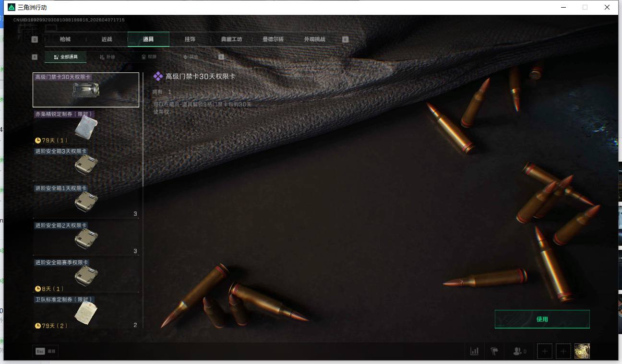
Task: Select 卫队标准定制券 item
Action: point(86,312)
